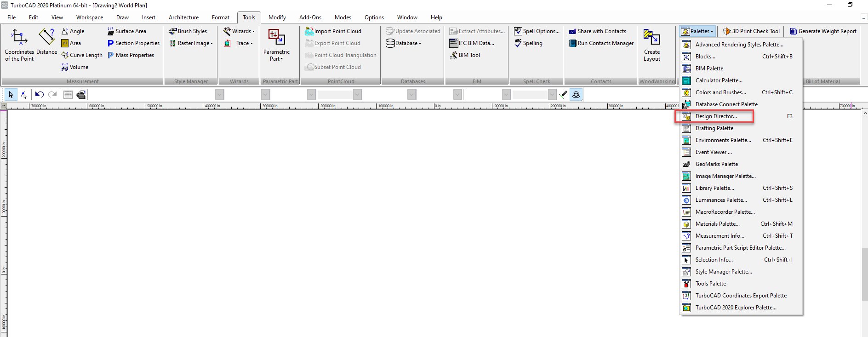
Task: Select Database Connect Palette
Action: 741,104
